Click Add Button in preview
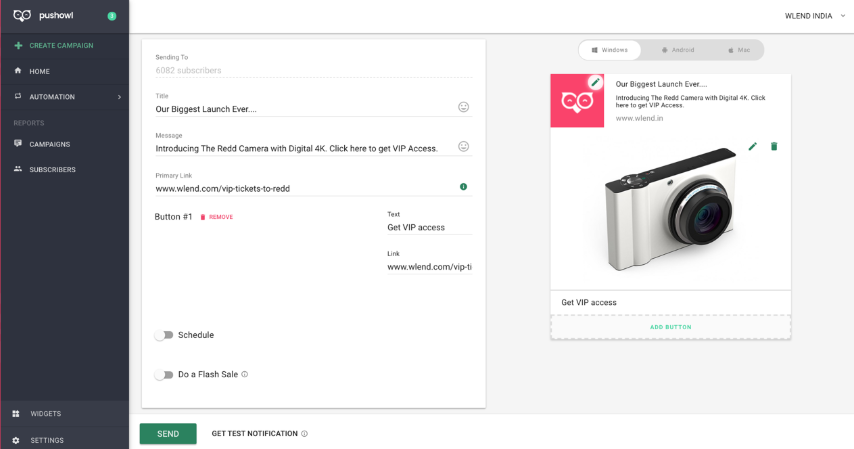 [670, 327]
